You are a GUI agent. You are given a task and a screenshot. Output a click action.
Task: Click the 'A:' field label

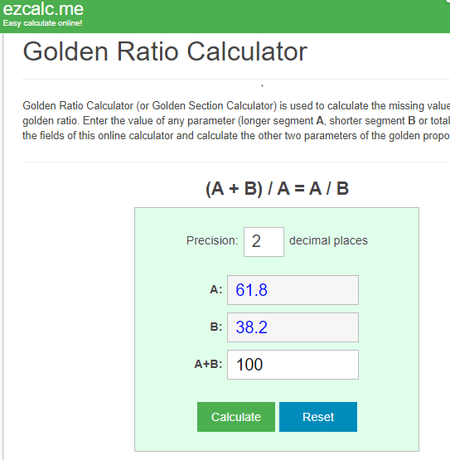(216, 290)
